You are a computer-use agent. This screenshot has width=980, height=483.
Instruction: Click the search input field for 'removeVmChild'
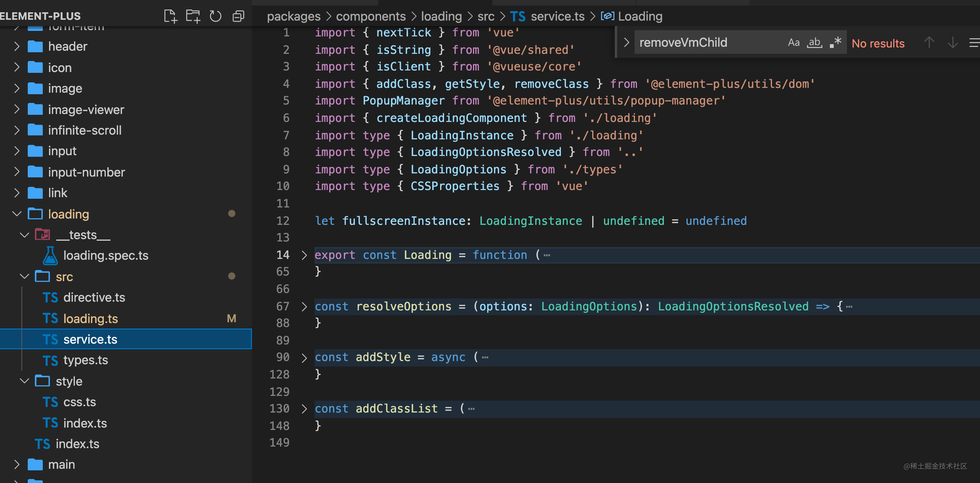pos(707,42)
